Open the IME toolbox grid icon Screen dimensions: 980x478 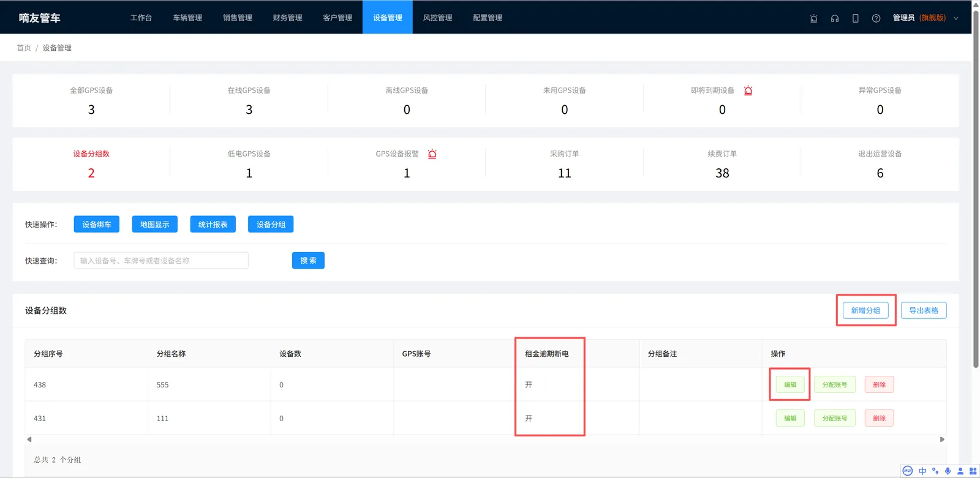973,471
